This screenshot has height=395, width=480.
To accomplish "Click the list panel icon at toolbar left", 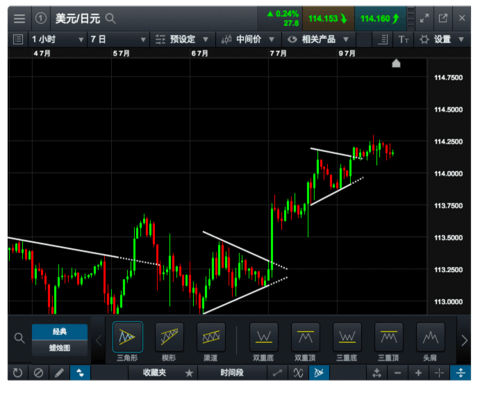I will (x=18, y=39).
